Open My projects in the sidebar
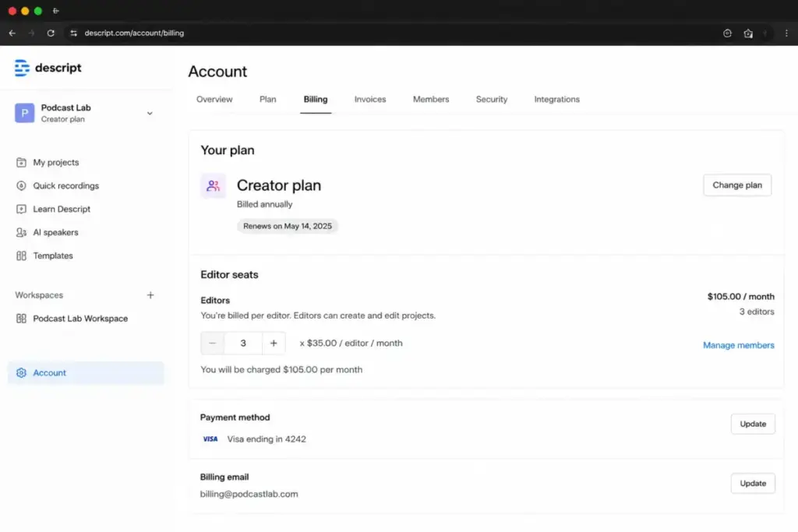This screenshot has height=532, width=798. click(48, 162)
